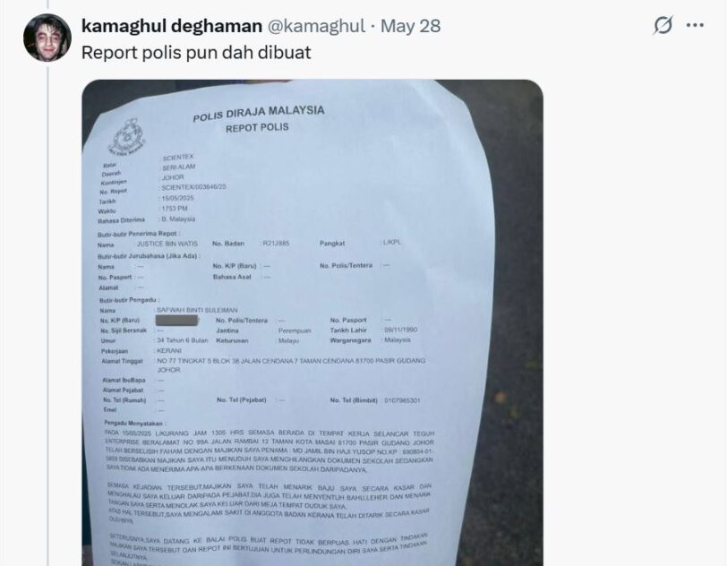Click the Bahasa Diterima row in photo
Viewport: 728px width, 566px height.
[146, 219]
